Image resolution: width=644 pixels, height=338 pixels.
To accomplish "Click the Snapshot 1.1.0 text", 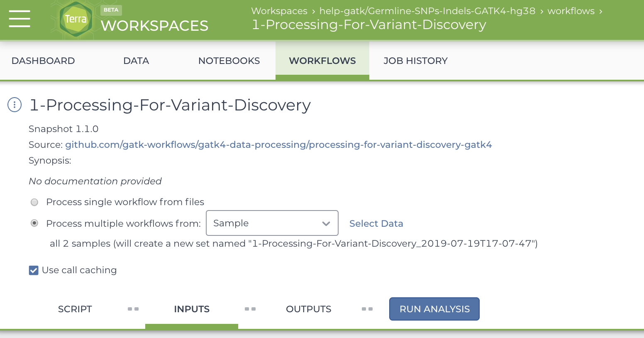I will point(63,129).
